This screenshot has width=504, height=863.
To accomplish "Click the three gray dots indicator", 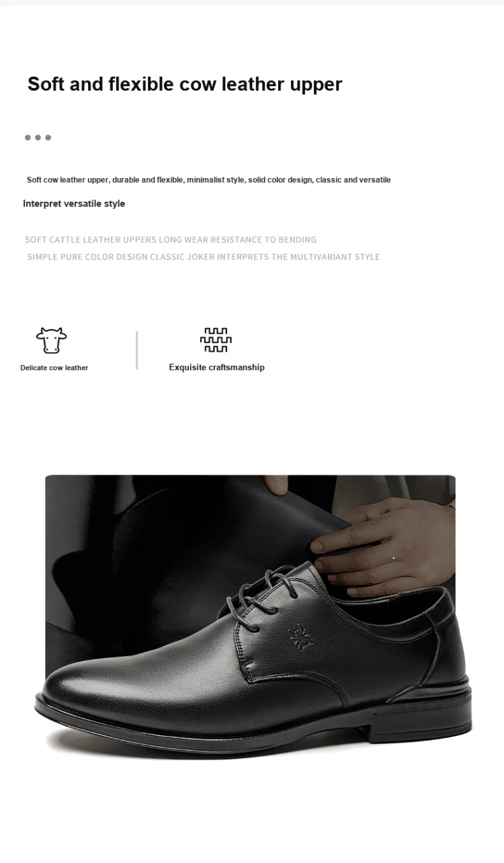I will pyautogui.click(x=38, y=138).
